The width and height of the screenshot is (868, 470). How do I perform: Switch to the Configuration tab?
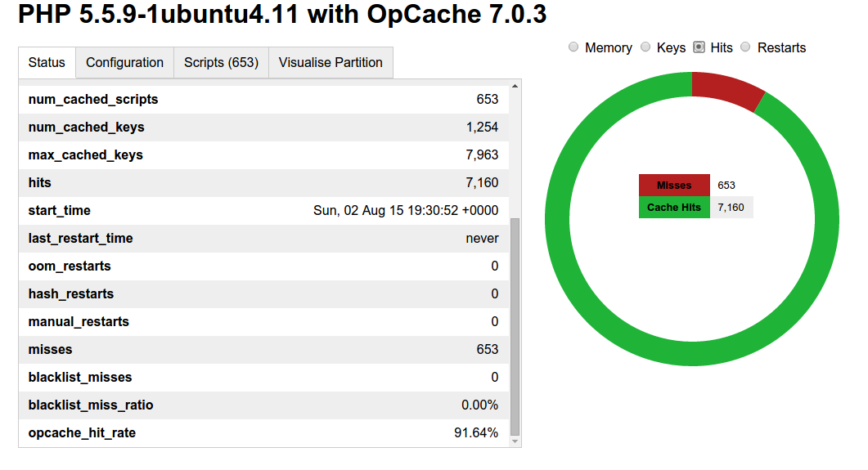pos(124,62)
